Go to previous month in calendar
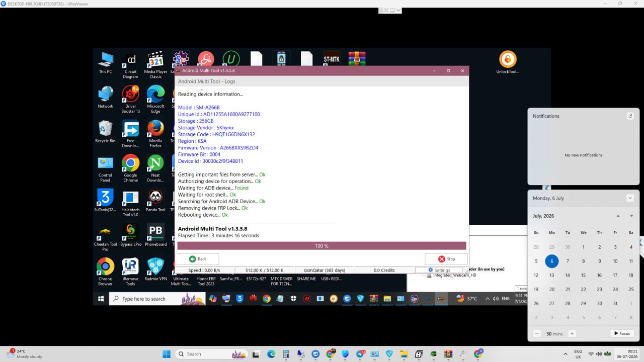This screenshot has height=362, width=644. (618, 216)
